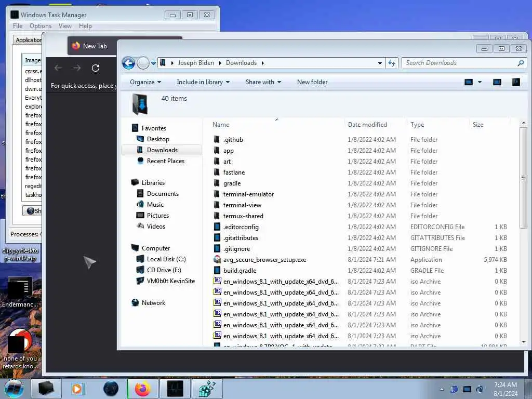Select the fastlane folder icon

tap(217, 172)
